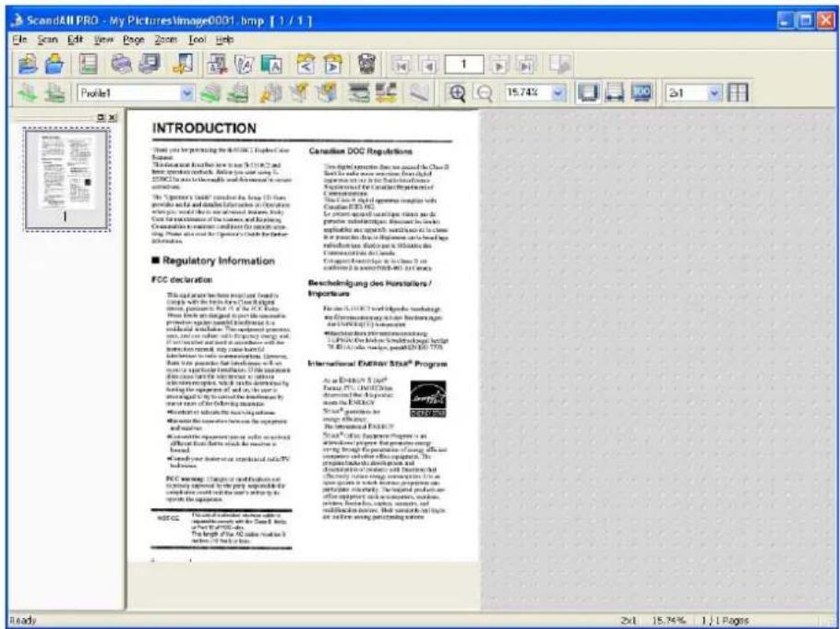Open the View menu
The width and height of the screenshot is (840, 629).
[104, 40]
